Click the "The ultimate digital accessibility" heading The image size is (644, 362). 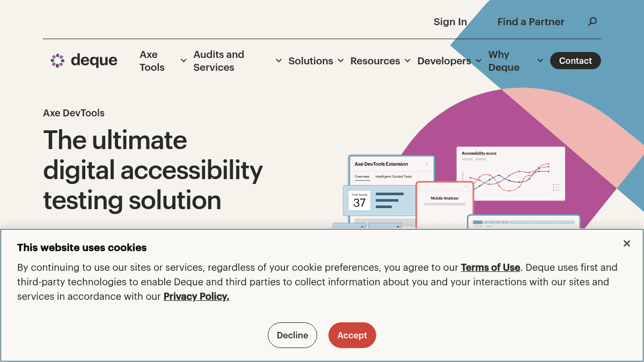point(153,170)
